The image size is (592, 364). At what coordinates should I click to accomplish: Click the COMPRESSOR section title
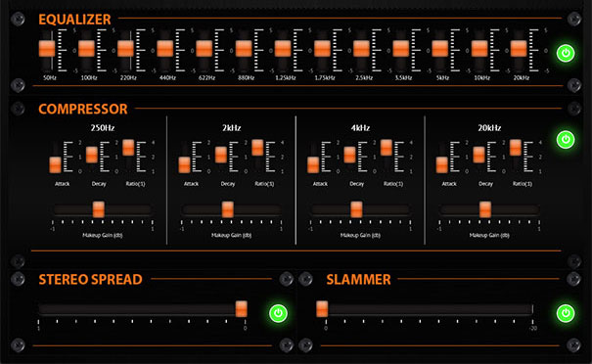point(83,110)
